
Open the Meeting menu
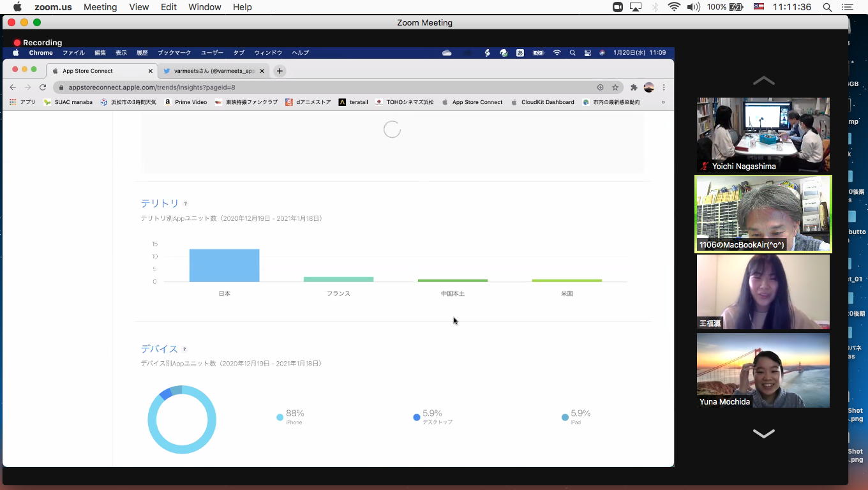pos(100,7)
